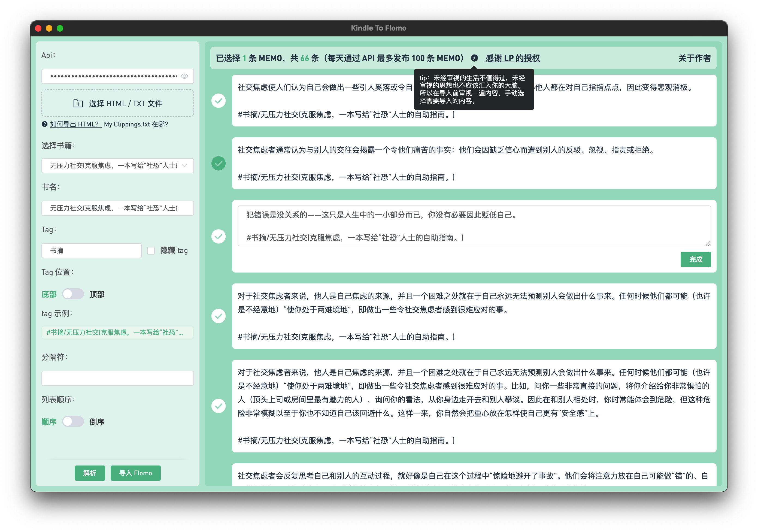Open 关于作者
The height and width of the screenshot is (532, 758).
(695, 58)
